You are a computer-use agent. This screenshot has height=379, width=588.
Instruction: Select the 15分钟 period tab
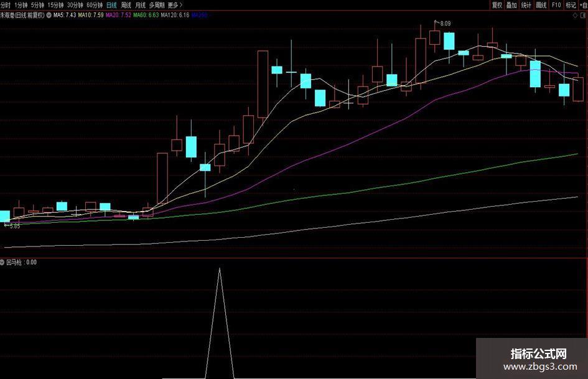click(55, 5)
